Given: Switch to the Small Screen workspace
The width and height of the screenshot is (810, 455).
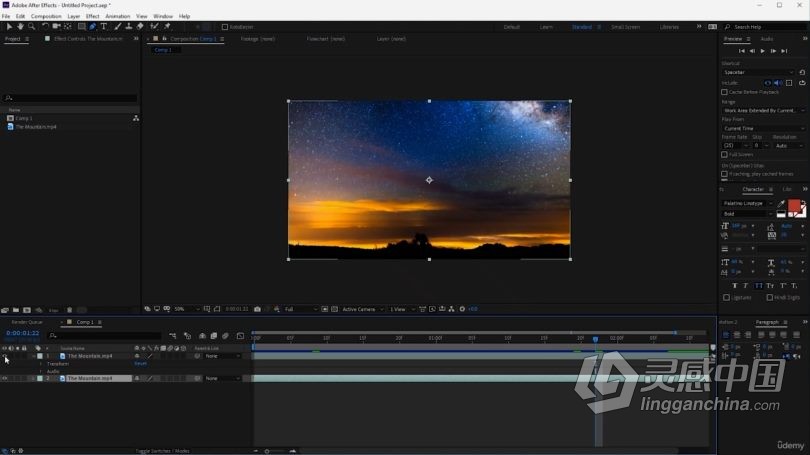Looking at the screenshot, I should (x=625, y=27).
